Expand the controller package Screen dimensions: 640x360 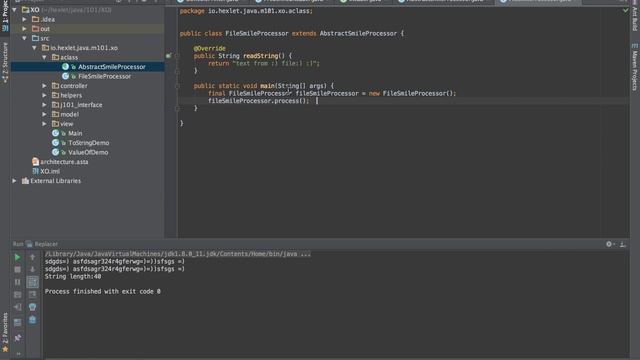pos(44,86)
